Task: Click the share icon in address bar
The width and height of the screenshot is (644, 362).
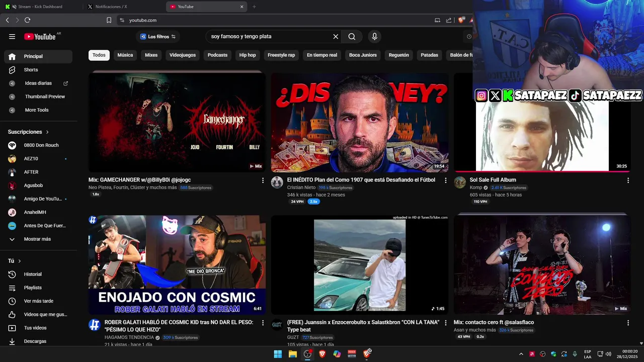Action: click(449, 20)
